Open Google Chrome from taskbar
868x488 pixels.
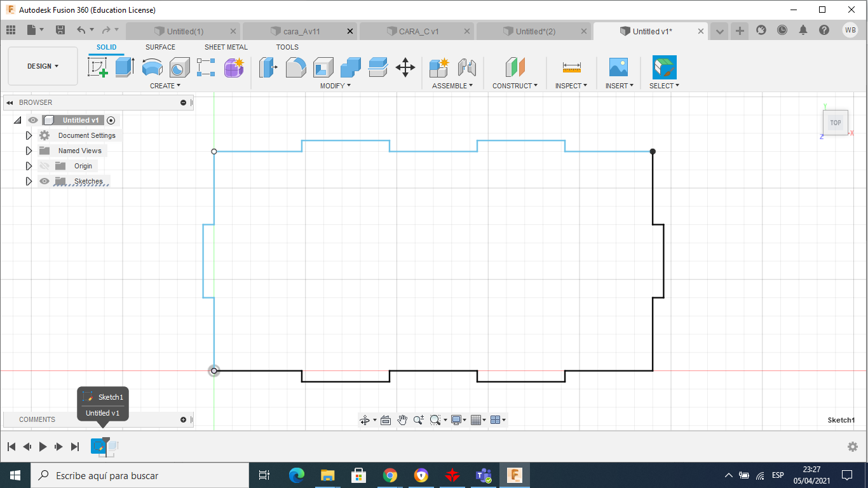pos(390,475)
